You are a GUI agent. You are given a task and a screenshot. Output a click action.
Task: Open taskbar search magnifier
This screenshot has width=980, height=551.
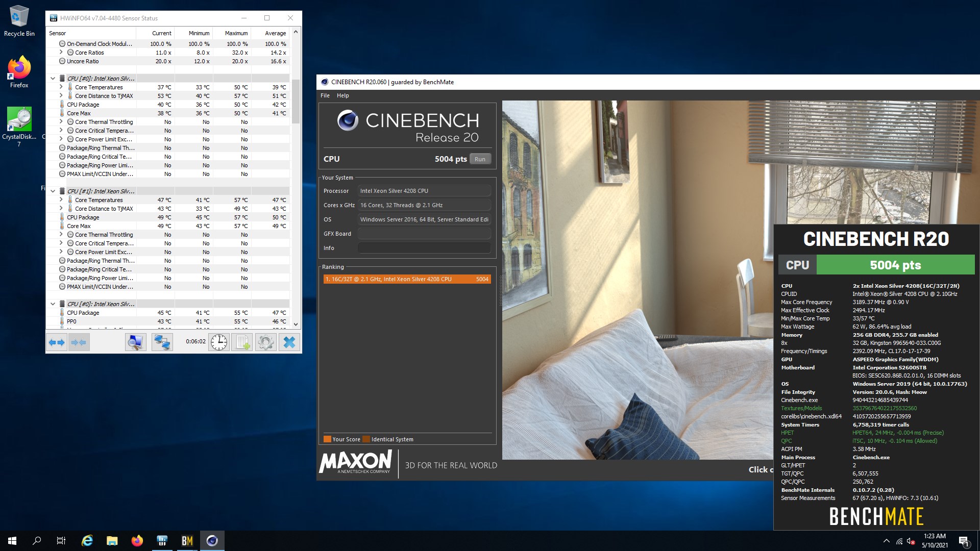37,541
